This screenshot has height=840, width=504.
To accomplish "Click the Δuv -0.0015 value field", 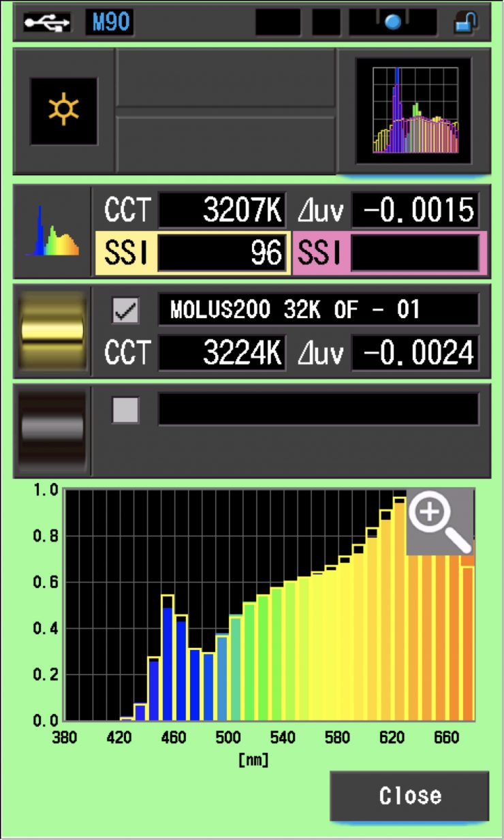I will pos(415,211).
